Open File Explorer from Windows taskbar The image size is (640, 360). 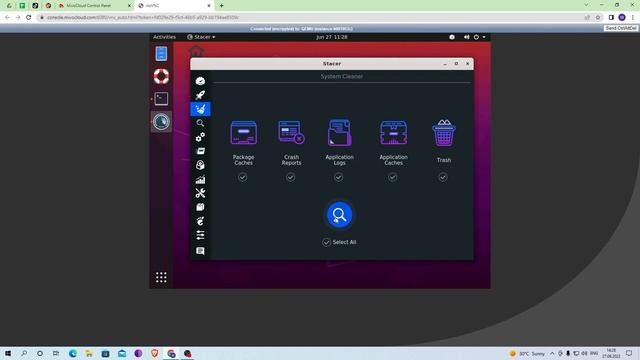(89, 353)
